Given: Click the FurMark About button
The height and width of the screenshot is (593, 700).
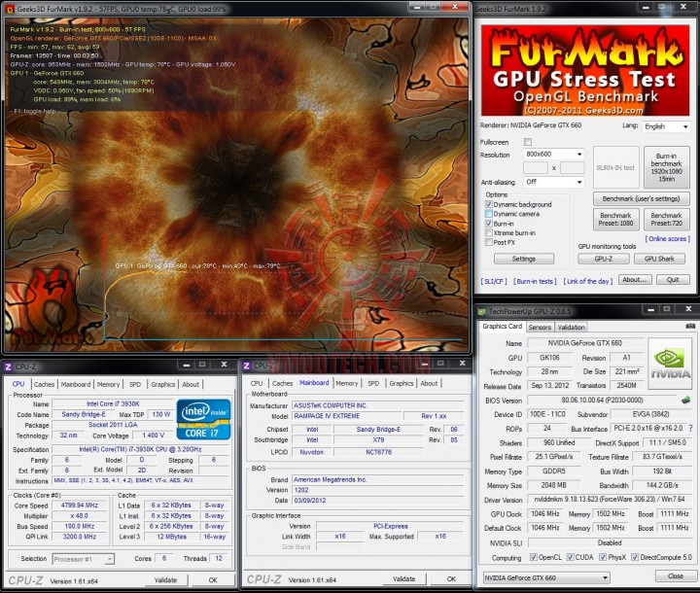Looking at the screenshot, I should click(635, 280).
